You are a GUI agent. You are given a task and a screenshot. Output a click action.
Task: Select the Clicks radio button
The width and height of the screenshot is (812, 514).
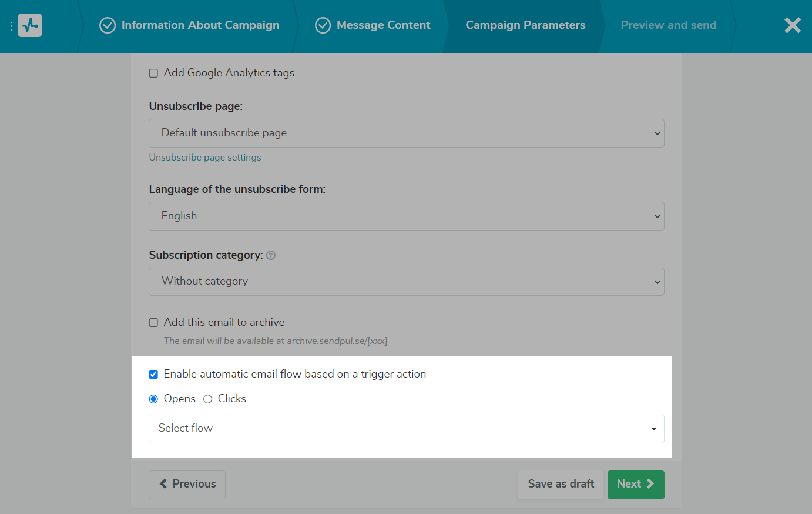coord(208,399)
